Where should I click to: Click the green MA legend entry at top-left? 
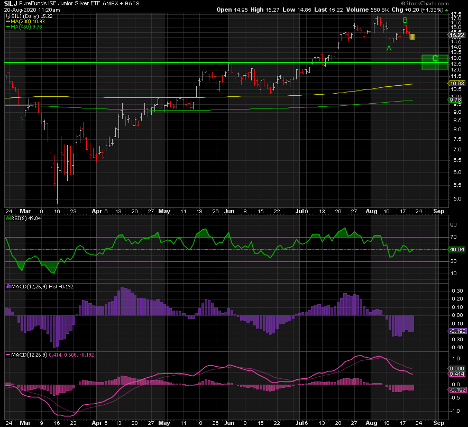24,27
